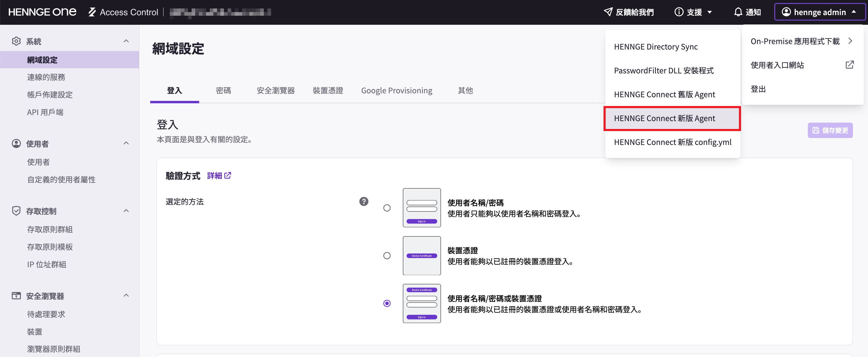Click the HENNGE One logo

point(42,12)
